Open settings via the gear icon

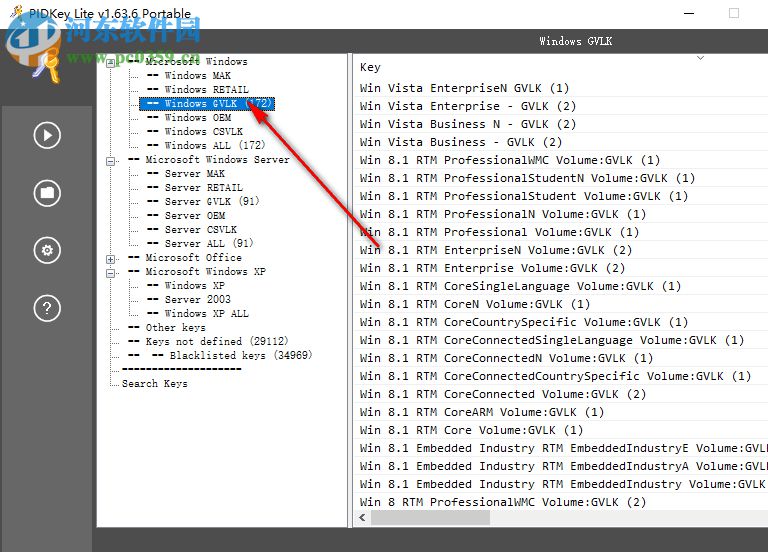tap(47, 250)
